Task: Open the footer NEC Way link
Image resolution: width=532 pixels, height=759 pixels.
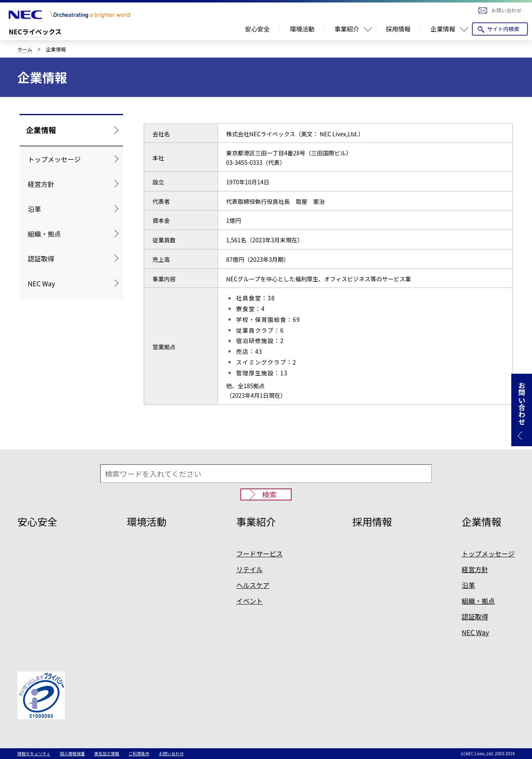Action: click(x=475, y=633)
